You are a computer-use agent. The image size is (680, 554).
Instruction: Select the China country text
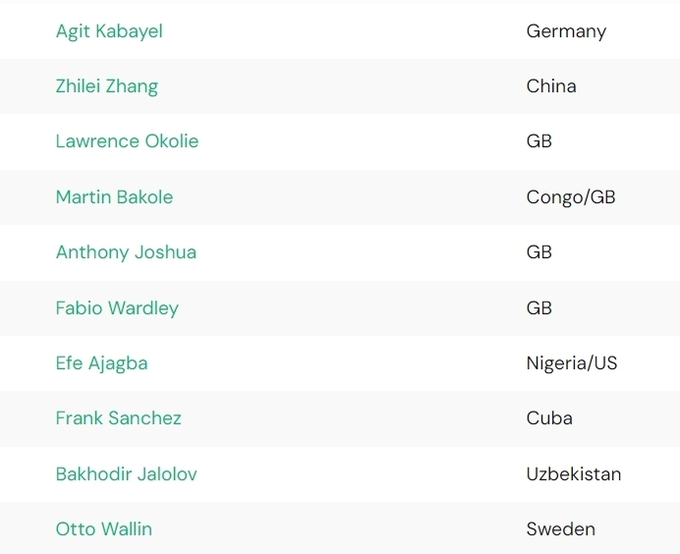click(x=551, y=86)
